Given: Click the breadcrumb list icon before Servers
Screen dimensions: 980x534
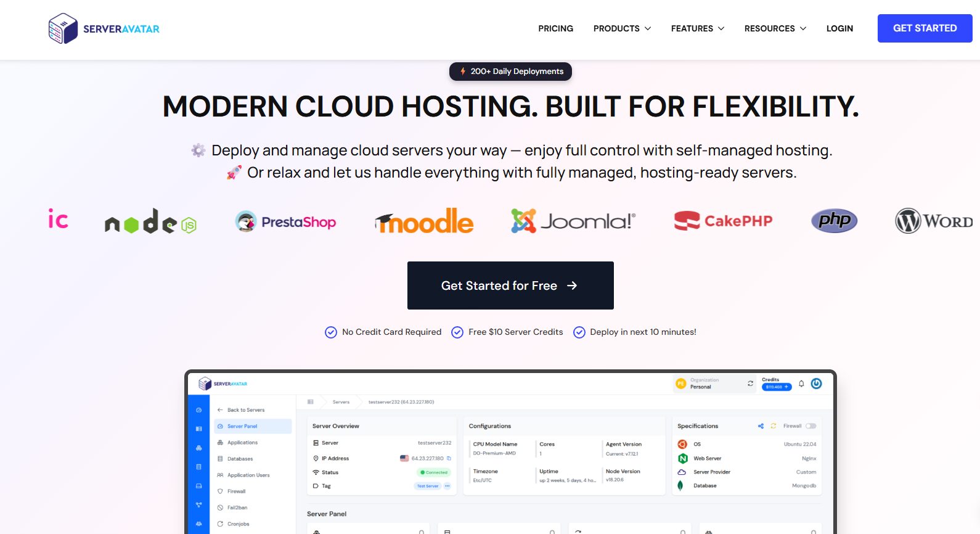Looking at the screenshot, I should (x=311, y=402).
